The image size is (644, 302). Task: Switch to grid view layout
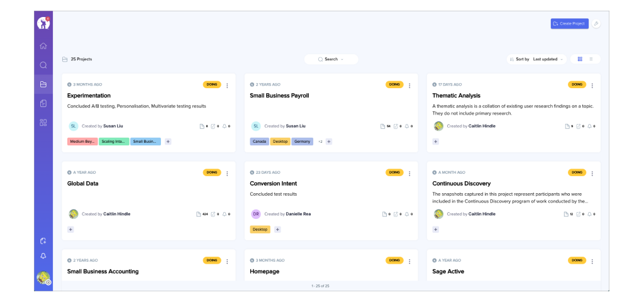580,59
